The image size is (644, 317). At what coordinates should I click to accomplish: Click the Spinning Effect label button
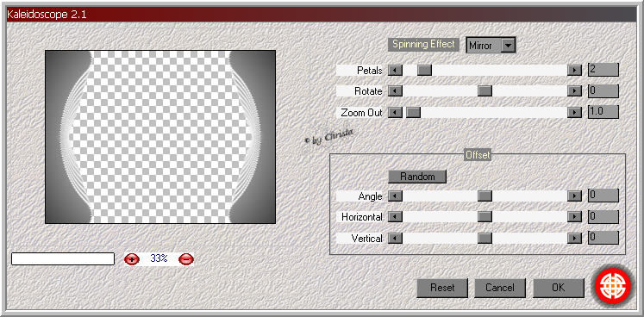[423, 44]
